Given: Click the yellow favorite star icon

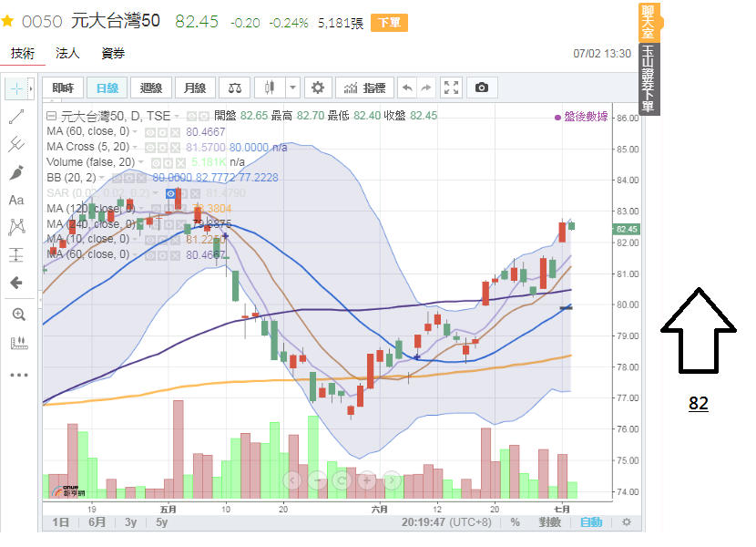Looking at the screenshot, I should tap(7, 21).
